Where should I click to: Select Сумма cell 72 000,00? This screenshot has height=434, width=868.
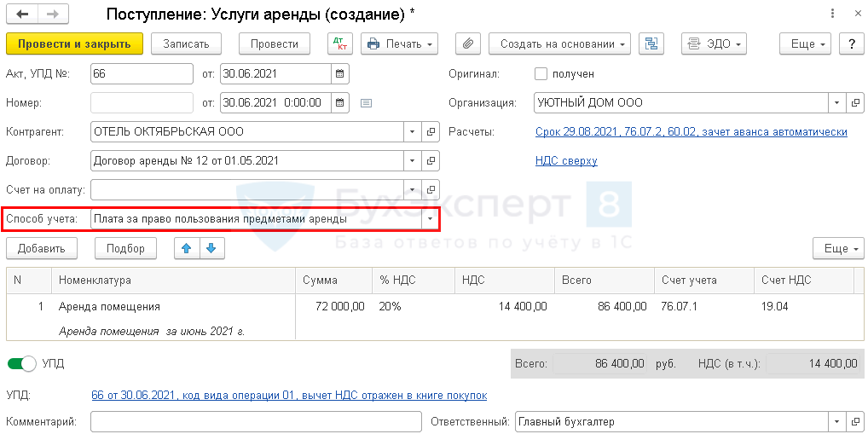point(333,306)
